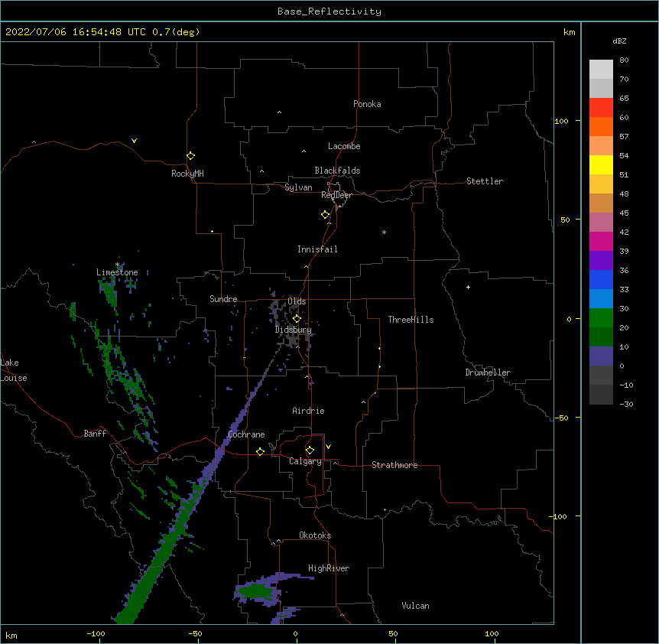Click the asterisk marker east of Innisfail
659x644 pixels.
click(x=384, y=232)
